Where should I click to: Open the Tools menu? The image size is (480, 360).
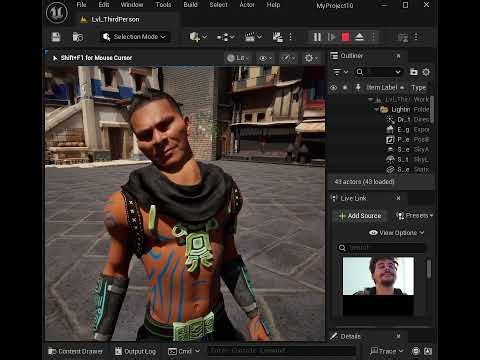[x=163, y=5]
